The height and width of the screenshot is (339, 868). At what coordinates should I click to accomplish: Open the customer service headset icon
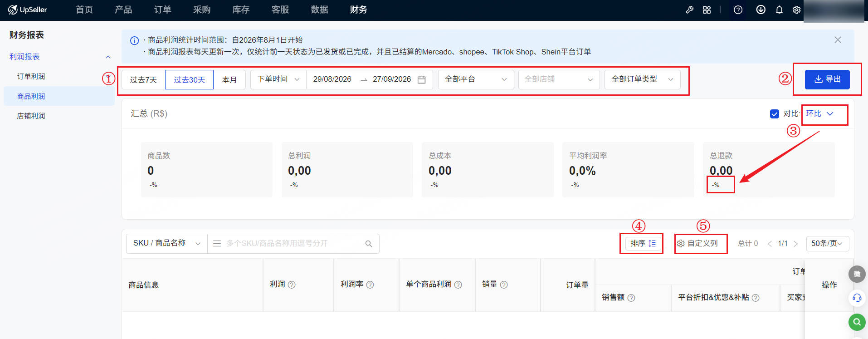[857, 298]
